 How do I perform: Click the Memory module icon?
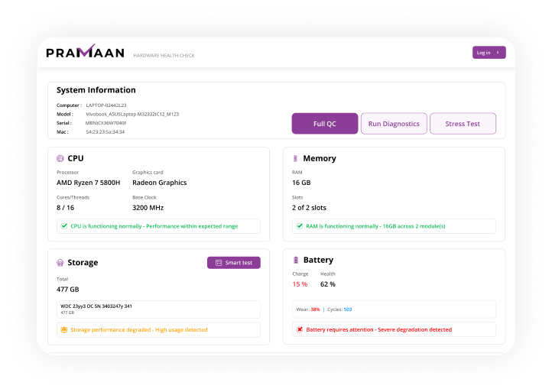click(x=295, y=158)
